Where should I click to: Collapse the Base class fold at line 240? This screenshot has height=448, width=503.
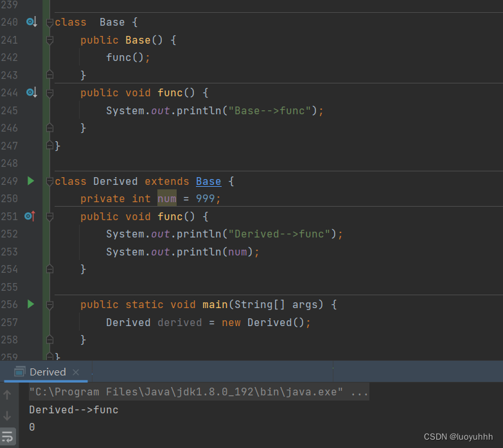click(49, 22)
